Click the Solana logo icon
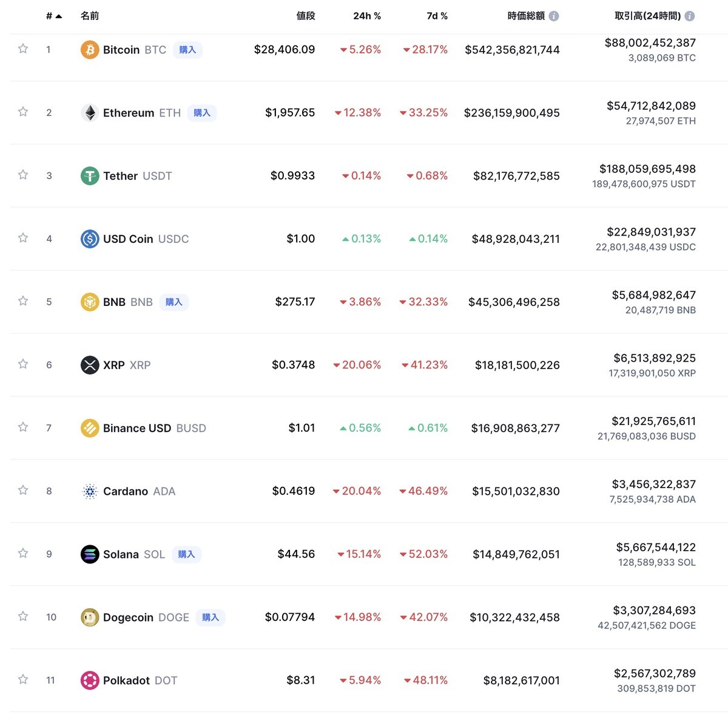Screen dimensions: 728x720 click(90, 554)
